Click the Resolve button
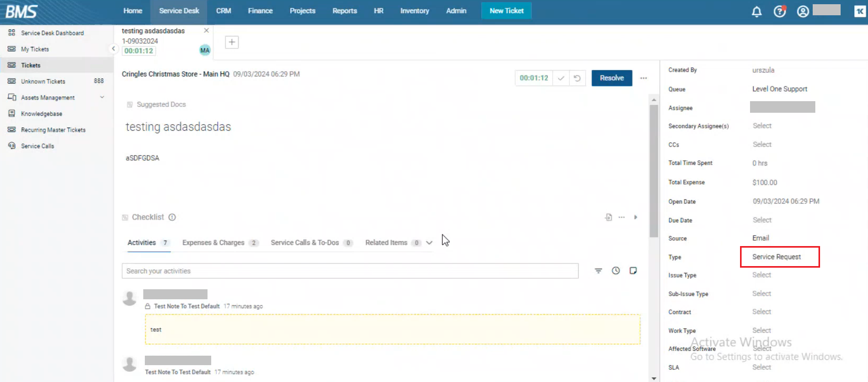This screenshot has width=868, height=382. pos(611,78)
